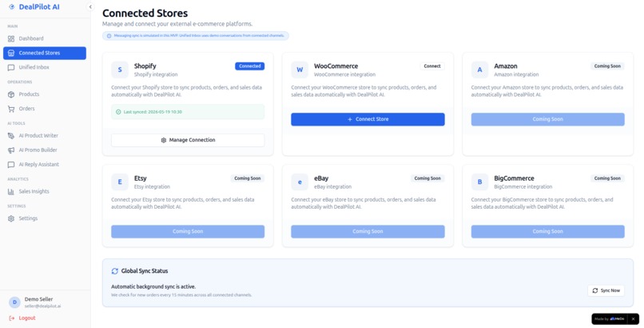Click the Connect Store button
This screenshot has width=644, height=328.
point(368,119)
